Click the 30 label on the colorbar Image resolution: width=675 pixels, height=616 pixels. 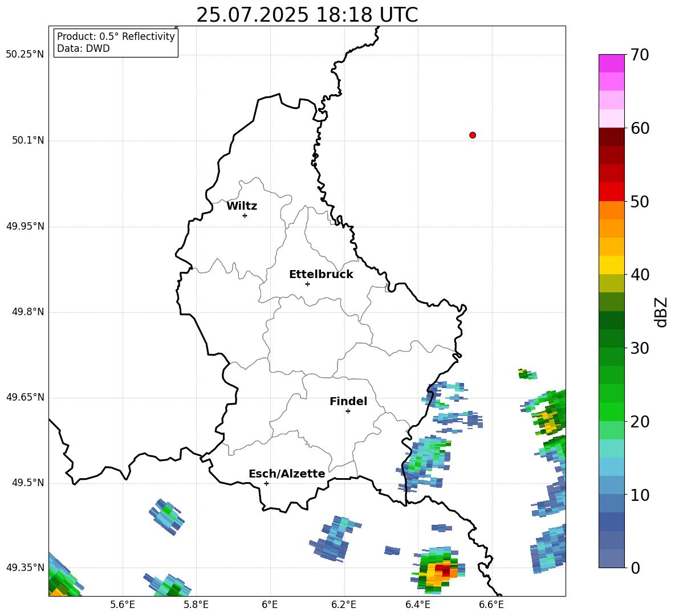[640, 348]
